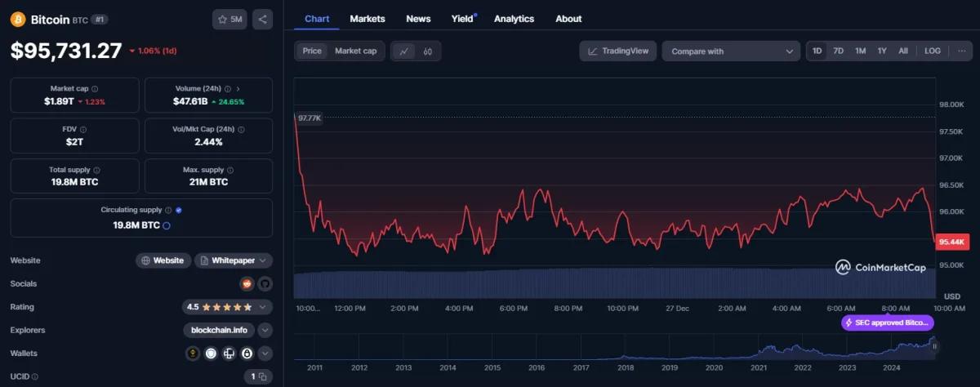Open the FDV info icon
The width and height of the screenshot is (980, 387).
[x=83, y=129]
